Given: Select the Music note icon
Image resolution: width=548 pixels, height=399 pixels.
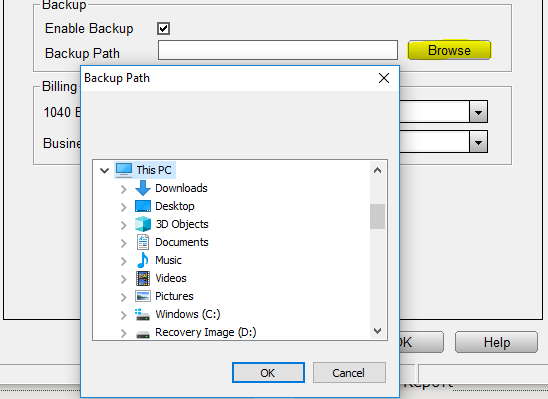Looking at the screenshot, I should [143, 260].
